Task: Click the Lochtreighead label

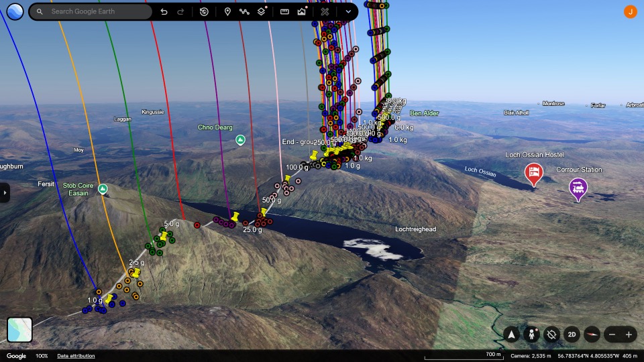Action: (416, 229)
